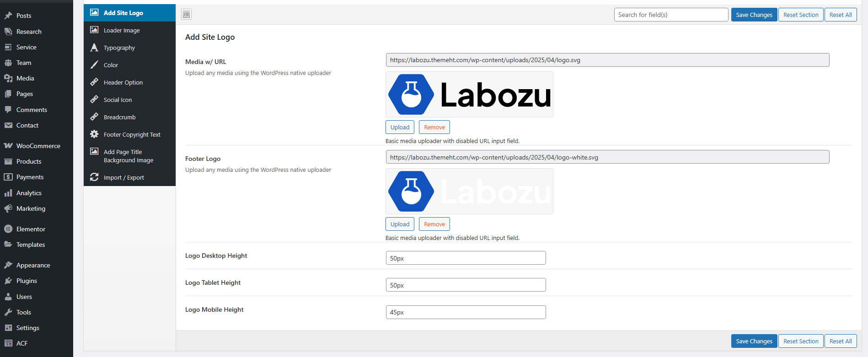Click the Marketing megaphone icon
Screen dimensions: 868x357
tap(8, 208)
